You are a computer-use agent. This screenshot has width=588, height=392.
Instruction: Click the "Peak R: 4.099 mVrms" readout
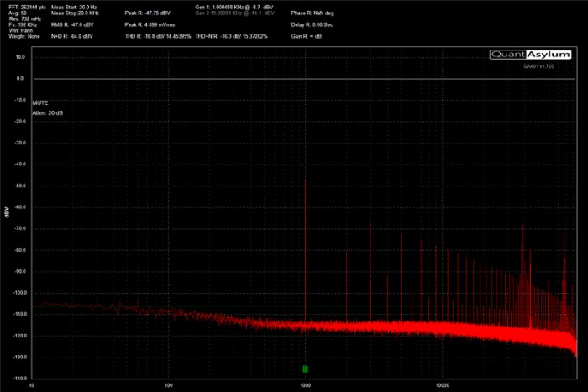[x=150, y=24]
